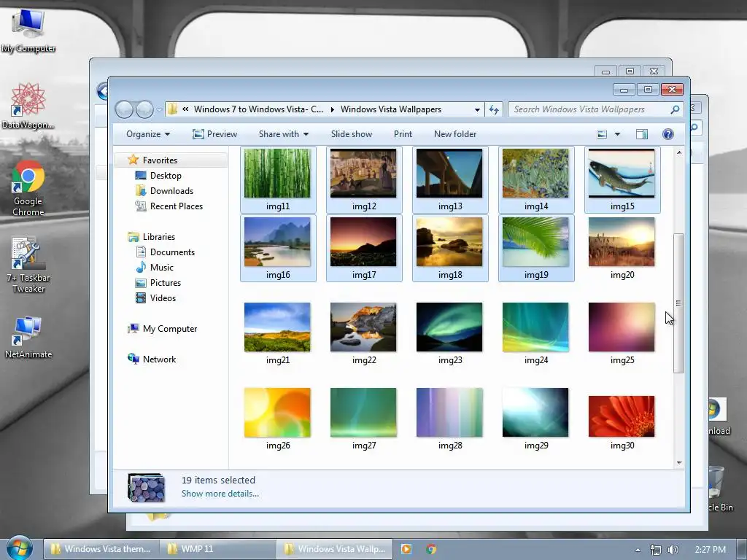Click the scrollbar up arrow
Screen dimensions: 747x560
click(679, 153)
